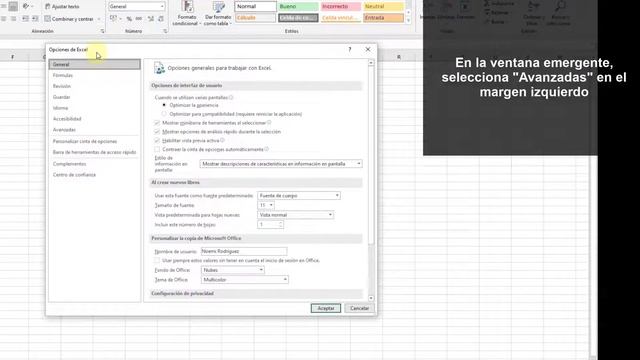Click the increase indent icon
The width and height of the screenshot is (640, 360).
pos(35,19)
